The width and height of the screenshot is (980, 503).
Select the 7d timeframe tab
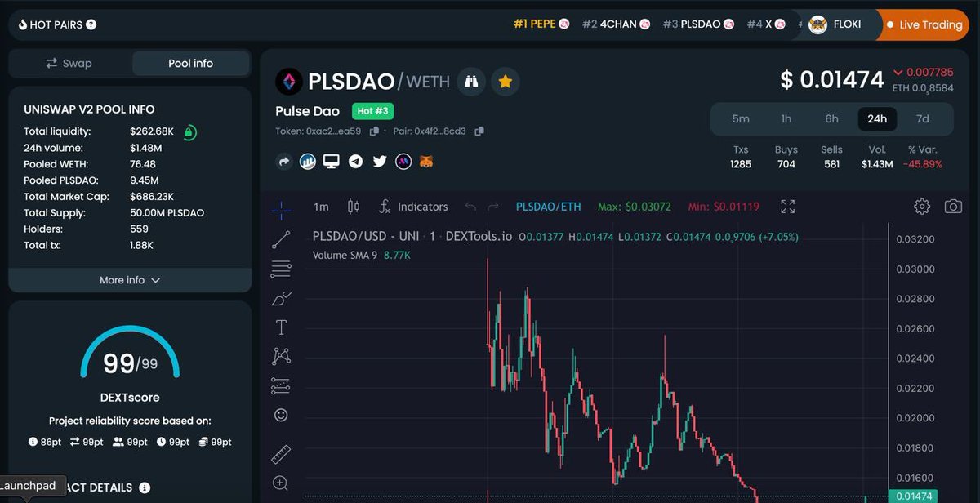(923, 118)
